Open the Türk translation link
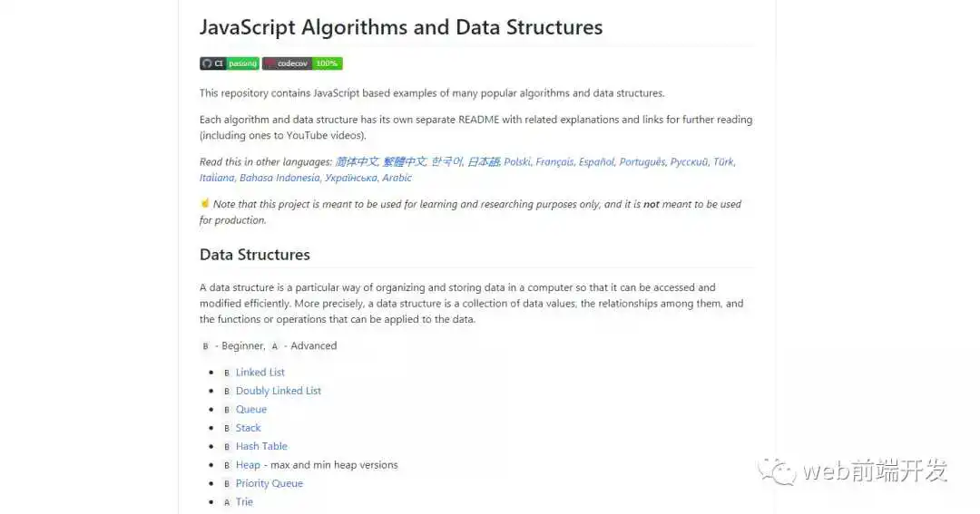 (723, 161)
